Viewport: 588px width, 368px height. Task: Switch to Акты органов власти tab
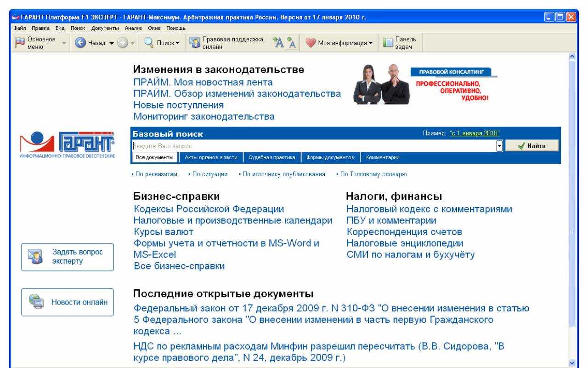211,157
